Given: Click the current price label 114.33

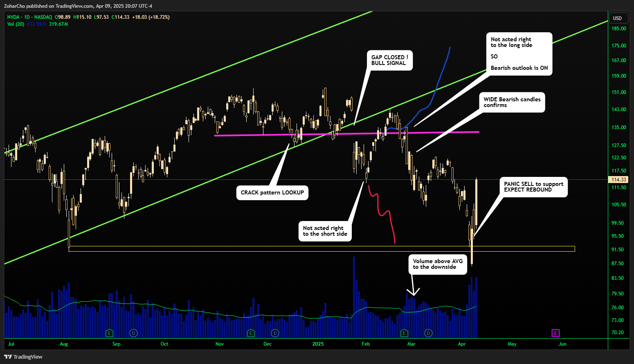Looking at the screenshot, I should point(619,180).
